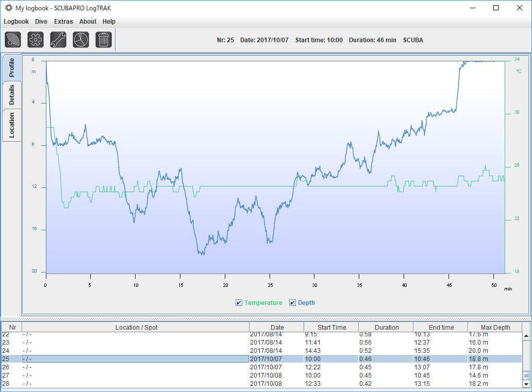
Task: Click the scrollbar down arrow in dive list
Action: (x=526, y=384)
